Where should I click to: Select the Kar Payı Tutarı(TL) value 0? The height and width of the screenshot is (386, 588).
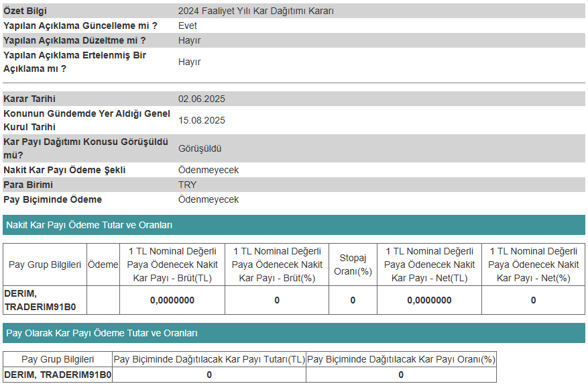209,375
